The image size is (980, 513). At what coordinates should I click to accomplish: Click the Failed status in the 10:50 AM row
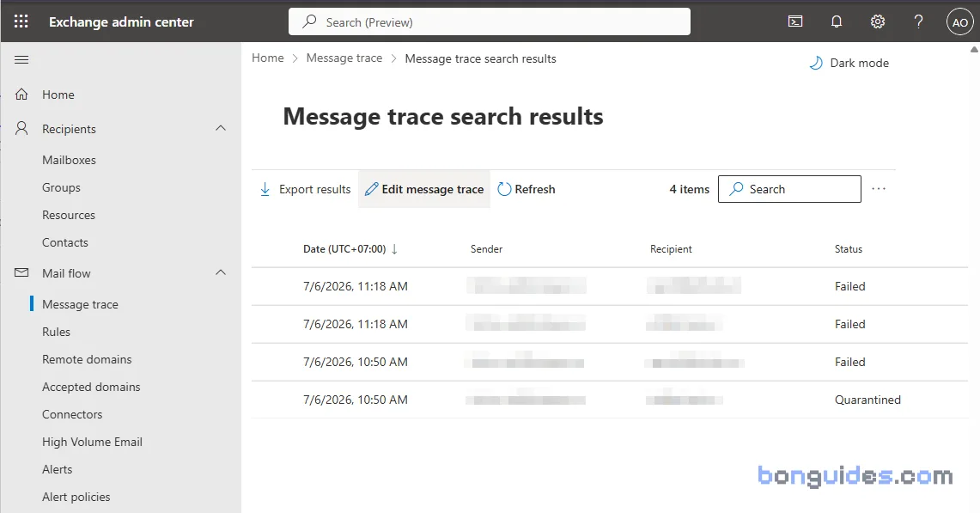[850, 362]
